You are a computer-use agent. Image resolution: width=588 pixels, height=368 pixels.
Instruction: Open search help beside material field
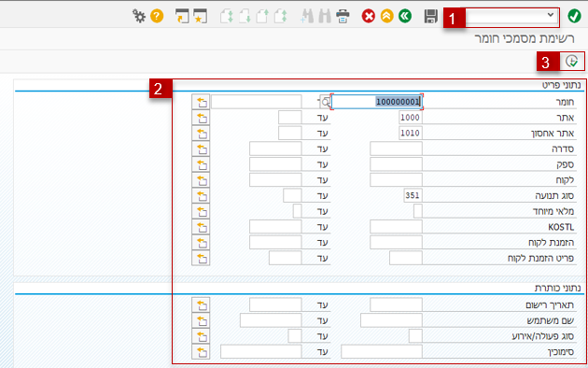[326, 102]
